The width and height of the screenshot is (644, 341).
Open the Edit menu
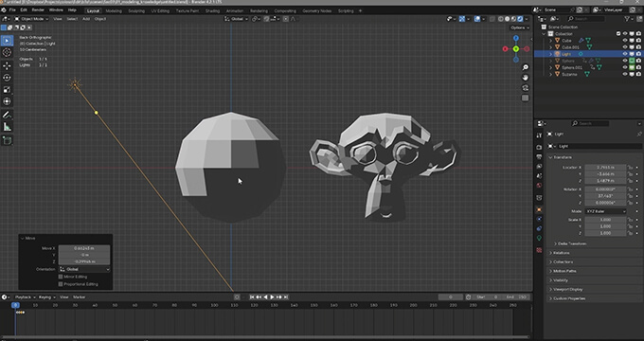click(24, 9)
